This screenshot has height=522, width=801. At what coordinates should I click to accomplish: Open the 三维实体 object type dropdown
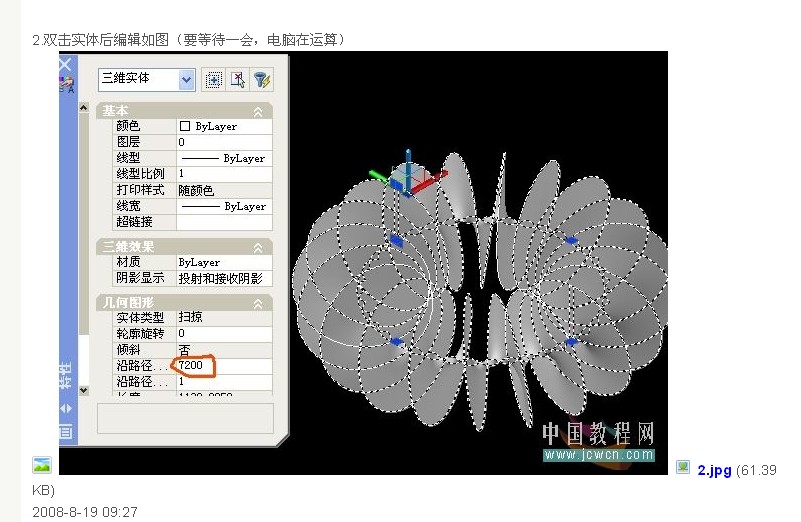point(187,80)
